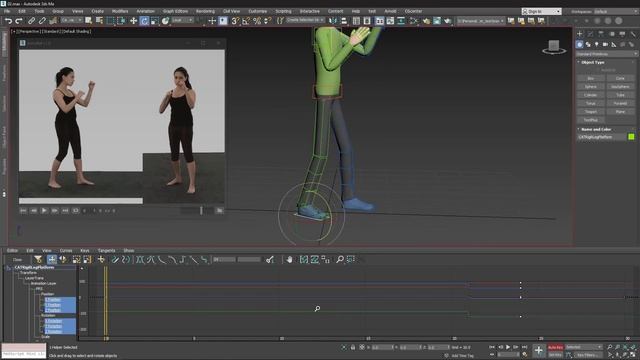Activate the Select and Scale tool
640x360 pixels.
155,20
